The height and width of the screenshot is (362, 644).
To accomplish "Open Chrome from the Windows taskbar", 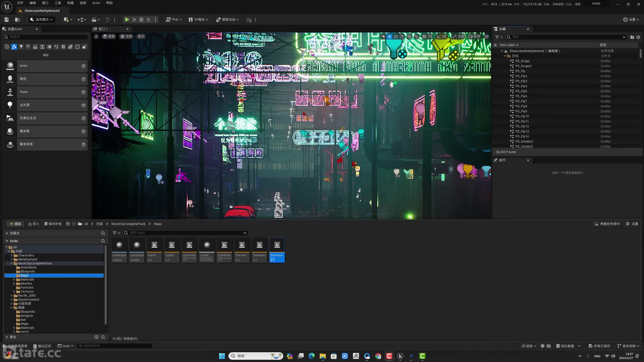I will point(378,356).
